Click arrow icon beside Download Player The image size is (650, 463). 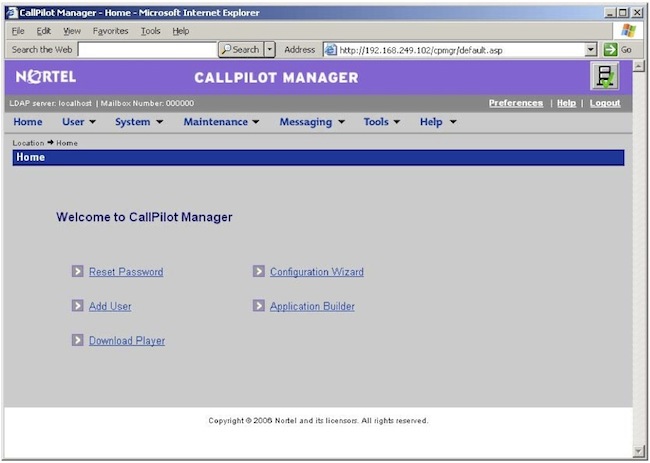[x=78, y=340]
